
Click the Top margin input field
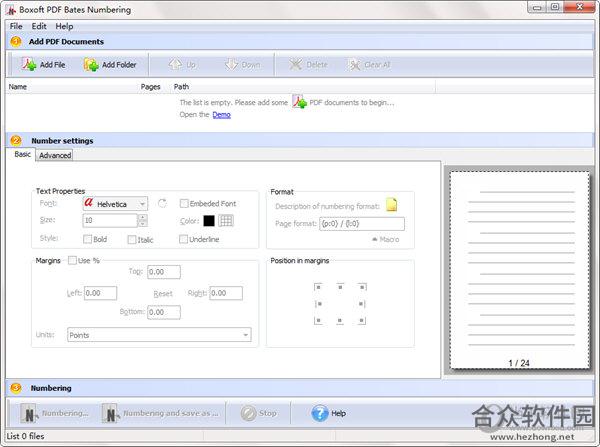coord(164,272)
